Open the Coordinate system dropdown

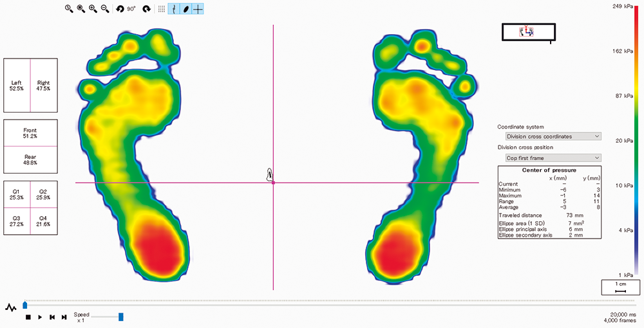[x=553, y=136]
